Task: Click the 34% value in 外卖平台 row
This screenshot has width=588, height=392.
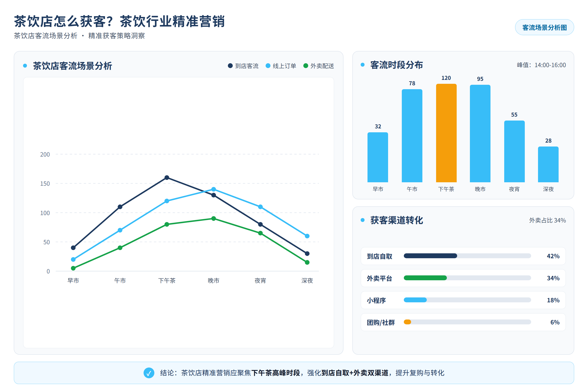Action: click(553, 278)
